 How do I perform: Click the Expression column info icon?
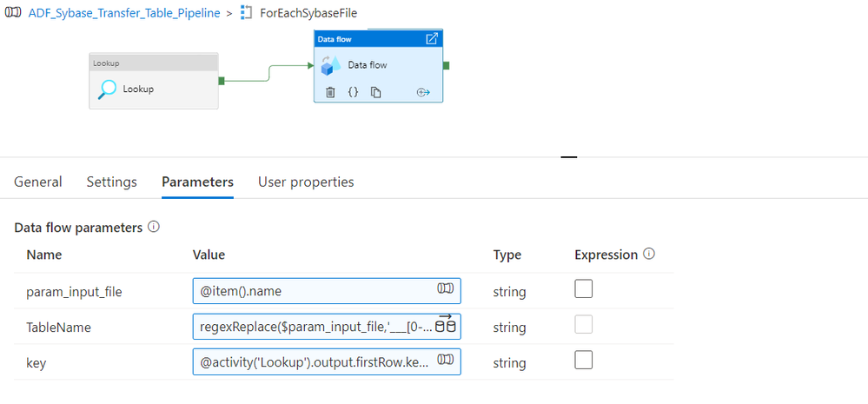tap(649, 255)
